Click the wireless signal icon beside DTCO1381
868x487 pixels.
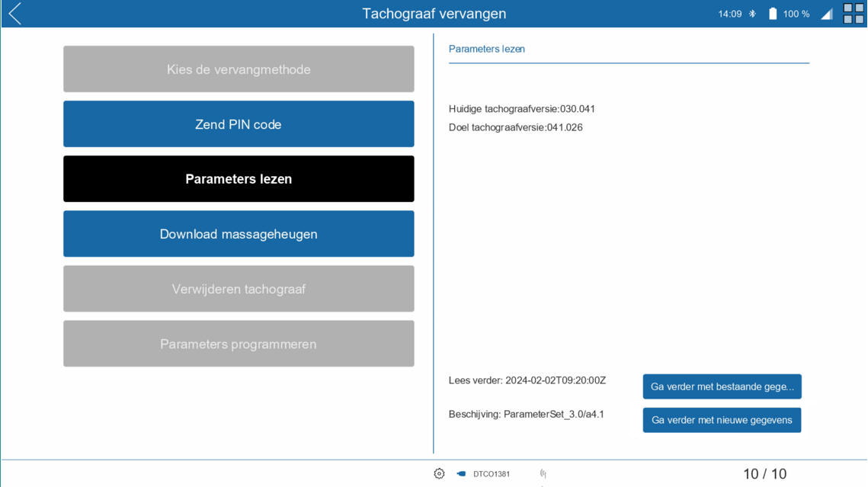543,474
